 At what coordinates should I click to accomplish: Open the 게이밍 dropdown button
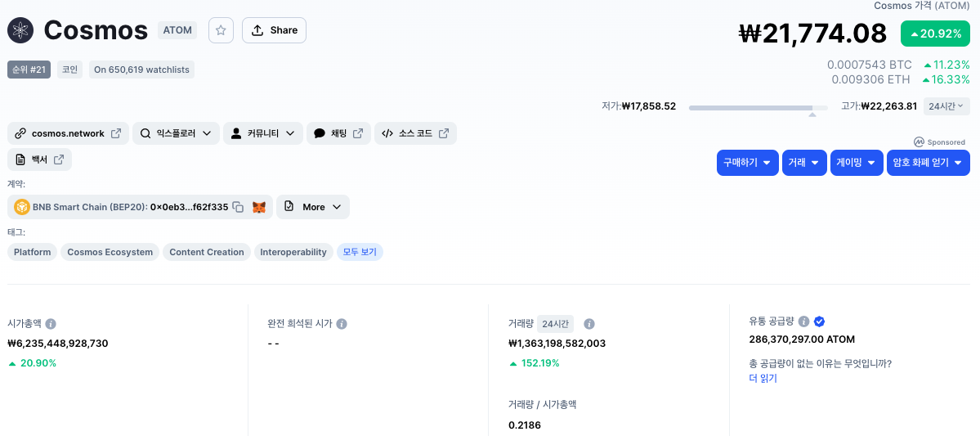click(857, 163)
